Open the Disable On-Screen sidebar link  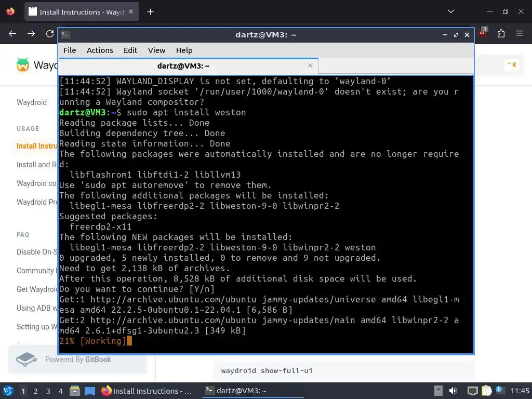(x=37, y=252)
